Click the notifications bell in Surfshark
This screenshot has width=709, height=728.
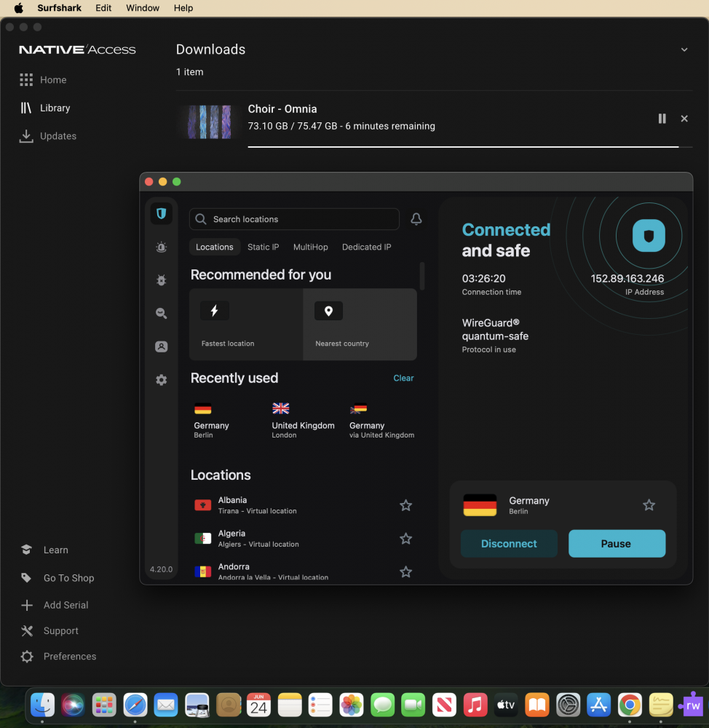tap(416, 218)
